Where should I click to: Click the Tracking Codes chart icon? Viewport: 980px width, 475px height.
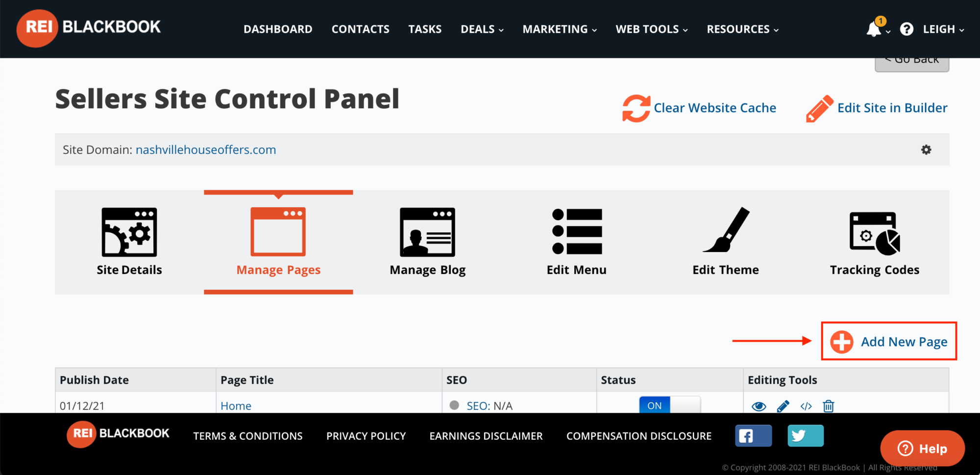pos(875,233)
